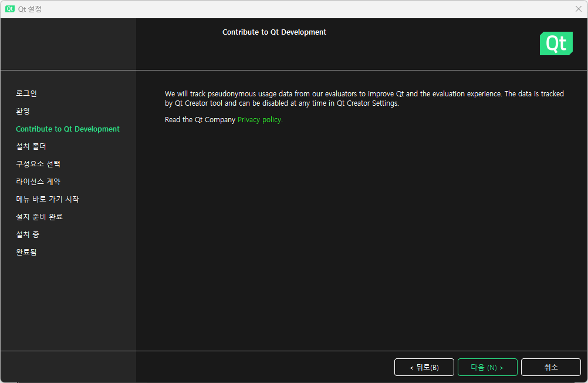Screen dimensions: 588x383
Task: Select the 메뉴 바로 가기 시작 step
Action: 48,199
